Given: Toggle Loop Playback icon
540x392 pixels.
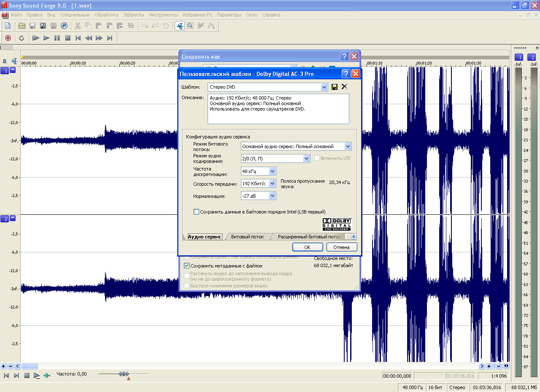Looking at the screenshot, I should 22,38.
